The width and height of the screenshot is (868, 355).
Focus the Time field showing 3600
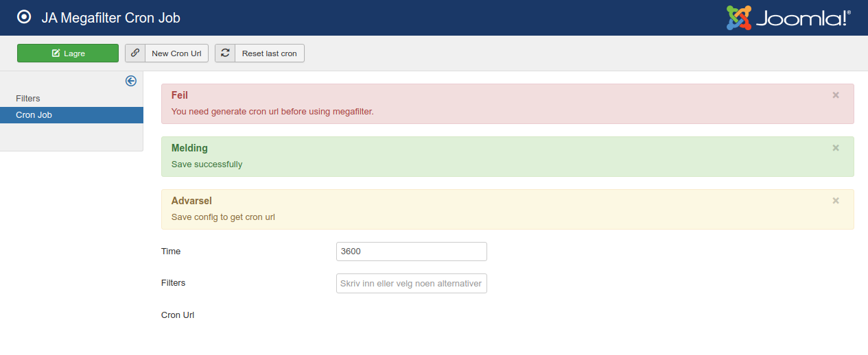412,252
